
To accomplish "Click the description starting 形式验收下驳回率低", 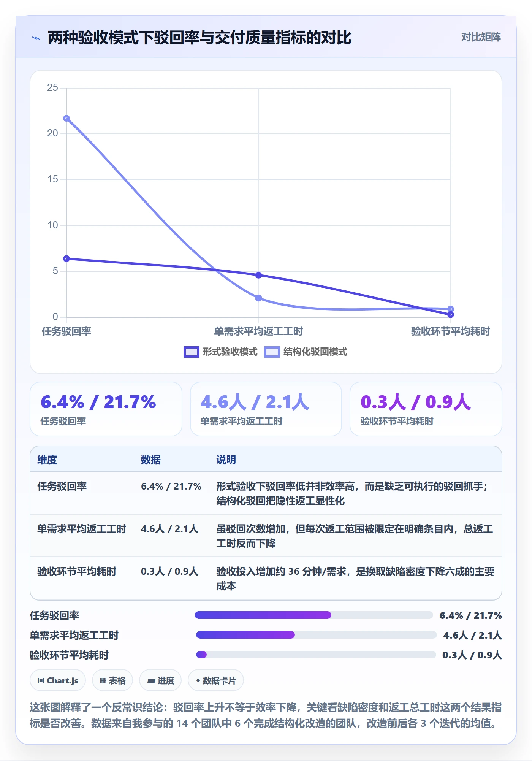I will coord(352,494).
